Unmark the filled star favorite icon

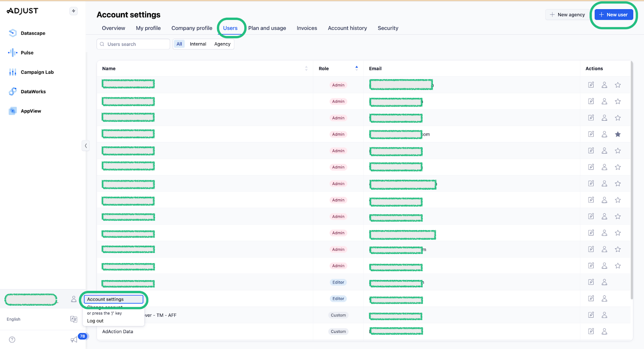618,134
